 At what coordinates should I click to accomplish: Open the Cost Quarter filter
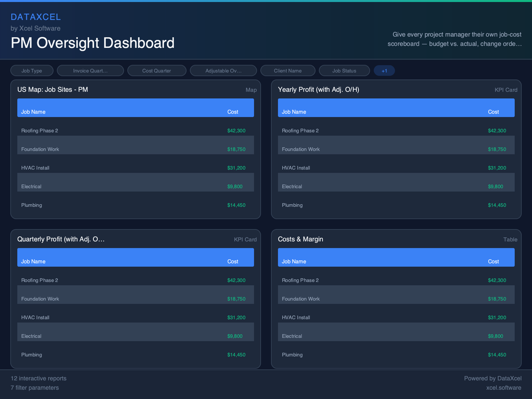point(156,70)
